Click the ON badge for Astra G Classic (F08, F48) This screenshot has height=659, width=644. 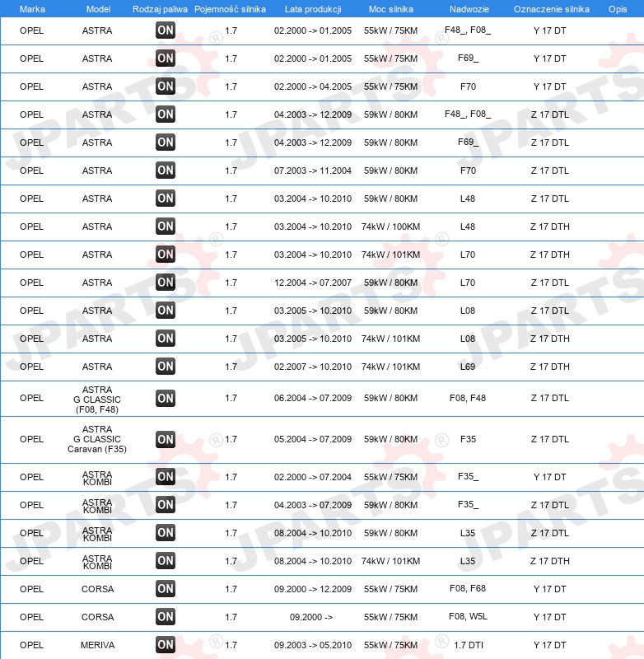165,399
